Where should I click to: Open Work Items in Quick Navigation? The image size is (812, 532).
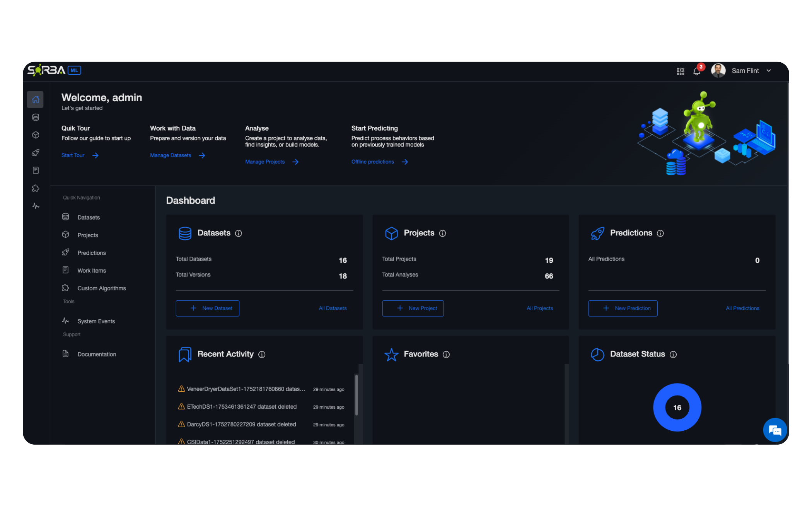point(91,271)
